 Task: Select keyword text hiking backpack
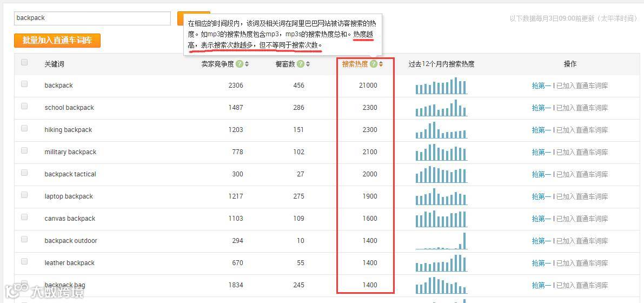(x=68, y=130)
